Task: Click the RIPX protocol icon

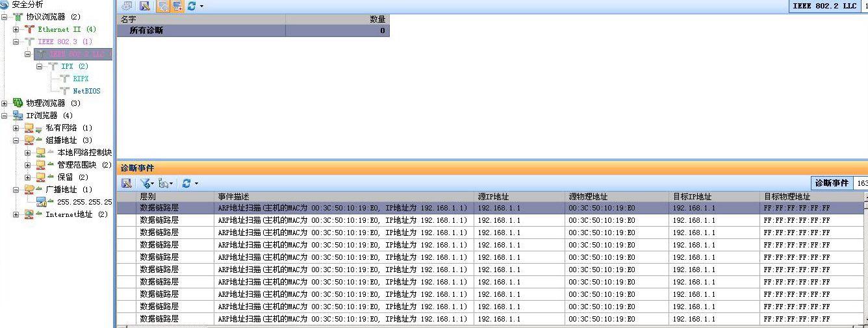Action: 64,79
